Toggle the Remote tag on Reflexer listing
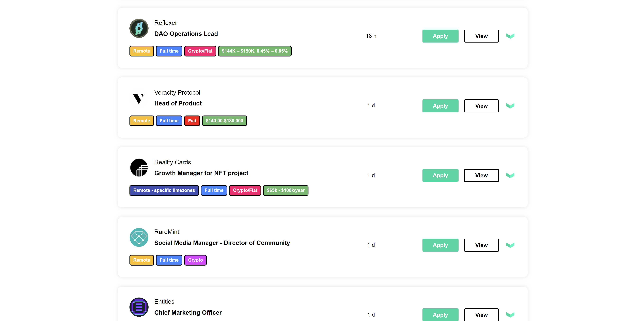 click(x=142, y=51)
